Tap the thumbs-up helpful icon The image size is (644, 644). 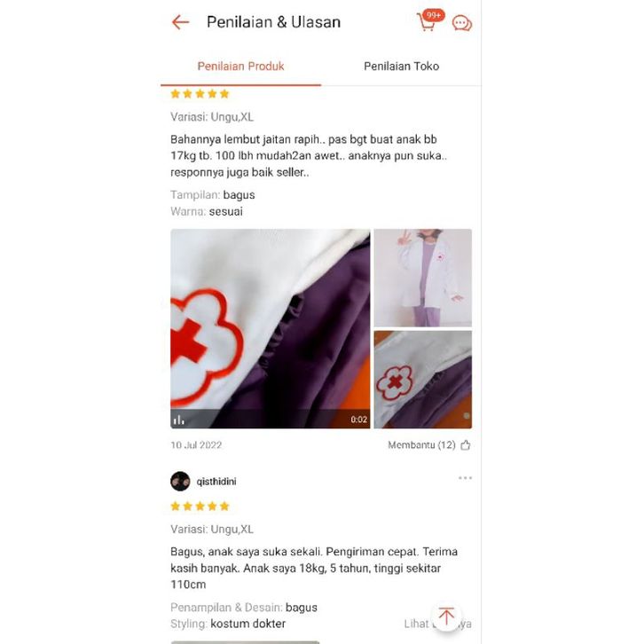point(466,444)
